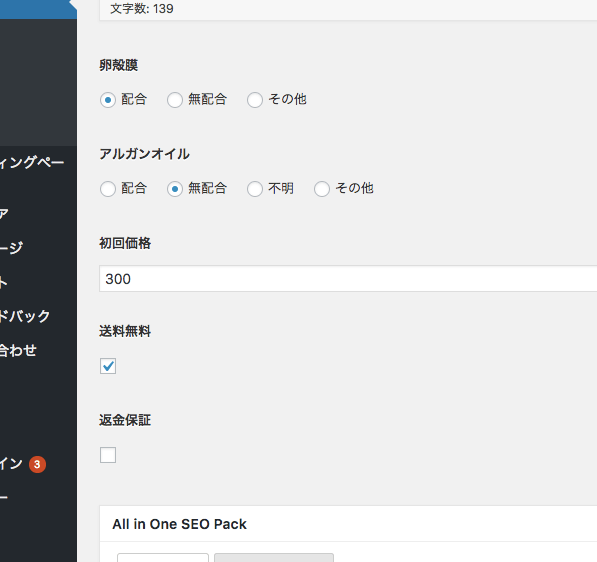Viewport: 597px width, 562px height.
Task: Click the red update count badge
Action: tap(37, 464)
